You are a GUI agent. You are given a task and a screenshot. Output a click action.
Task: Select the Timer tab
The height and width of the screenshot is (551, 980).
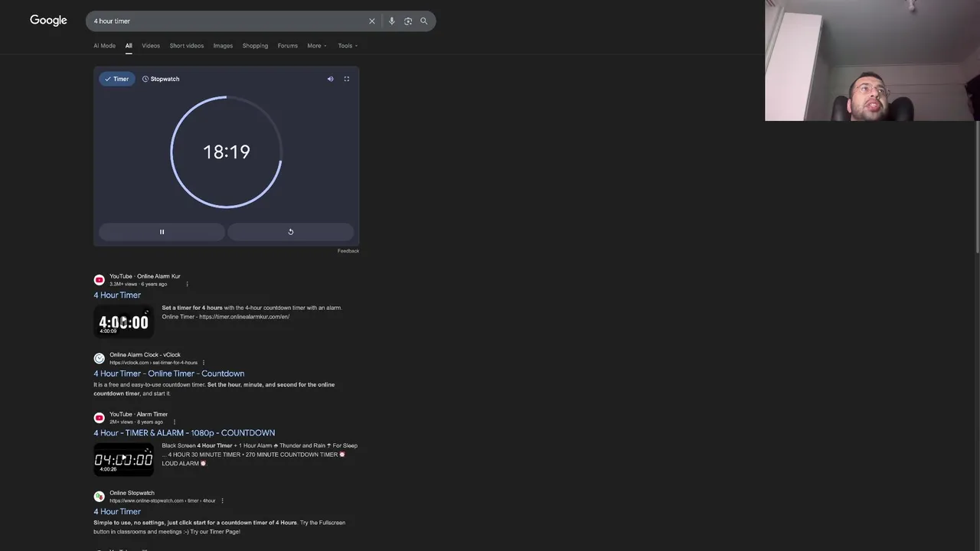click(117, 79)
